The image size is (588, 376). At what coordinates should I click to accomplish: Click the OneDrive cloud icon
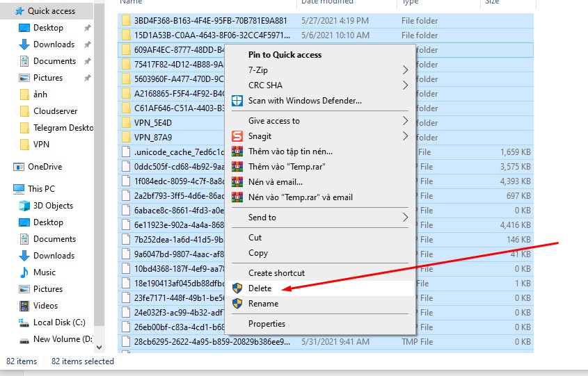19,167
